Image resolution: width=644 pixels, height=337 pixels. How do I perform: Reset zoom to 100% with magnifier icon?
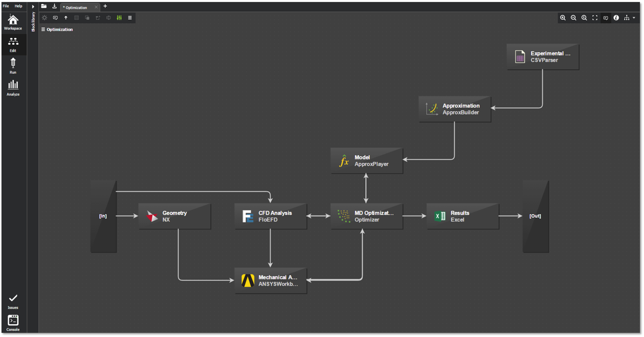coord(584,18)
